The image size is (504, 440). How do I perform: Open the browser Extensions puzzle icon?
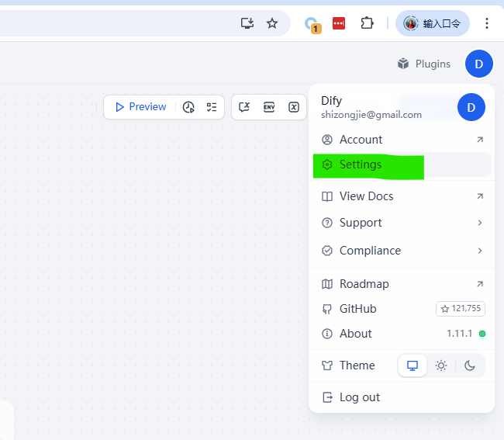tap(367, 23)
